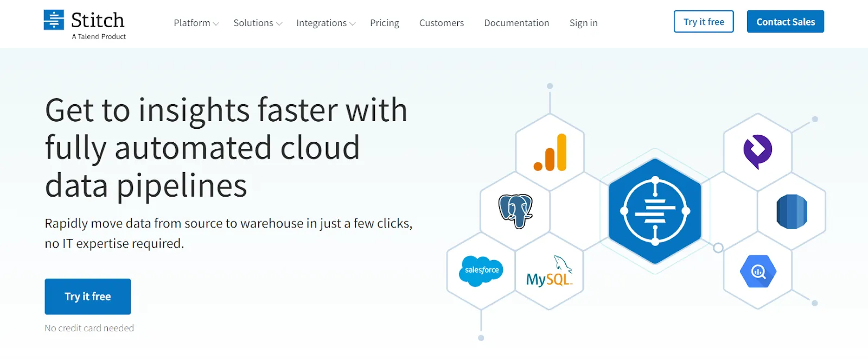Click the large blue Try it free button
This screenshot has width=868, height=359.
click(88, 297)
